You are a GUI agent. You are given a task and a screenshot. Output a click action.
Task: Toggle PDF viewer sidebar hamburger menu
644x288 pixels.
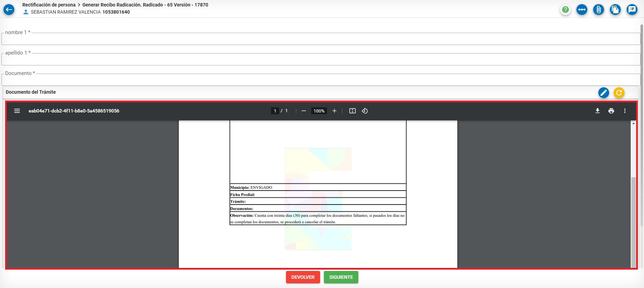(17, 111)
